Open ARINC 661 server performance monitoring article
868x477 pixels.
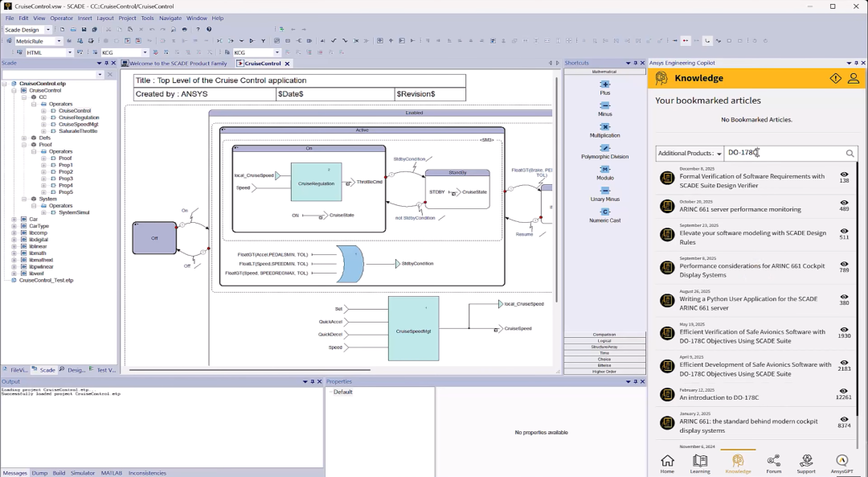click(x=740, y=209)
